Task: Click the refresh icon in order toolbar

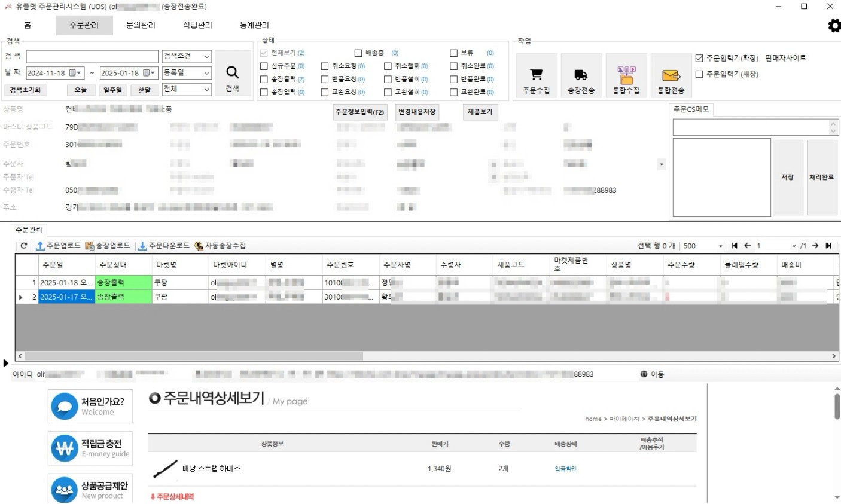Action: [x=24, y=246]
